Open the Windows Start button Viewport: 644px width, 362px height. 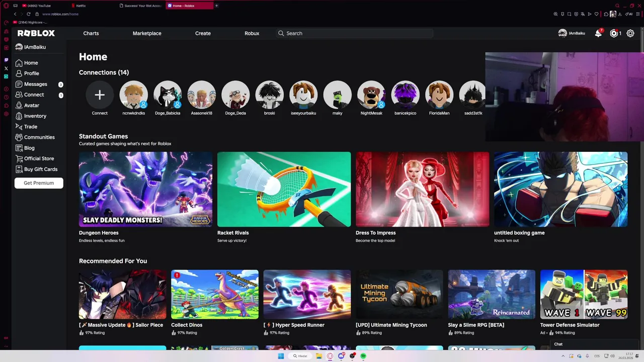(281, 356)
